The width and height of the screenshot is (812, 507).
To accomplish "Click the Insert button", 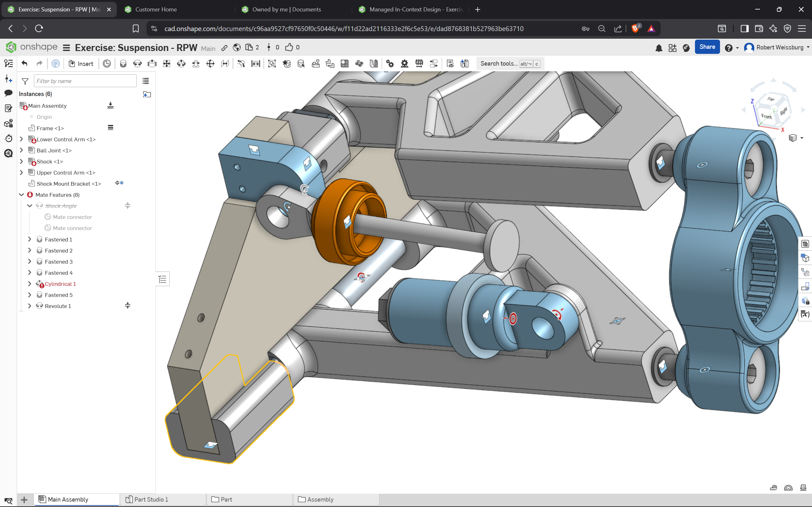I will (x=81, y=63).
